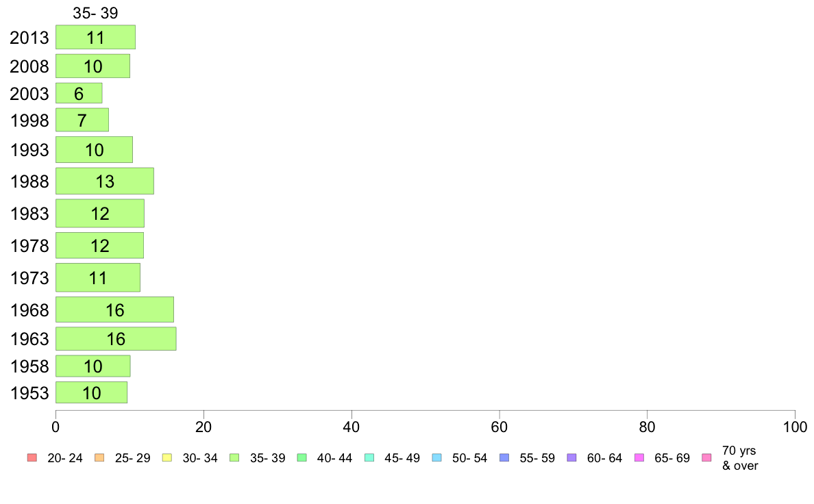This screenshot has width=814, height=504.
Task: Toggle the 20-24 legend swatch
Action: click(32, 458)
